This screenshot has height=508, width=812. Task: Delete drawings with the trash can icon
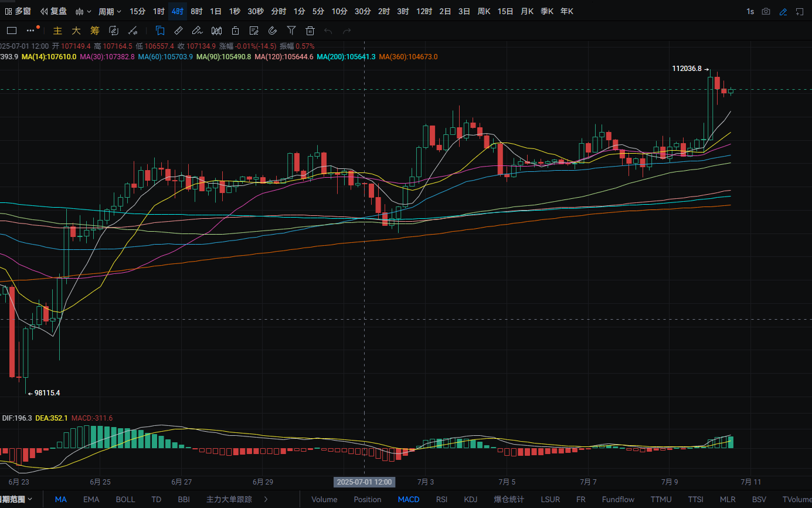[x=310, y=31]
